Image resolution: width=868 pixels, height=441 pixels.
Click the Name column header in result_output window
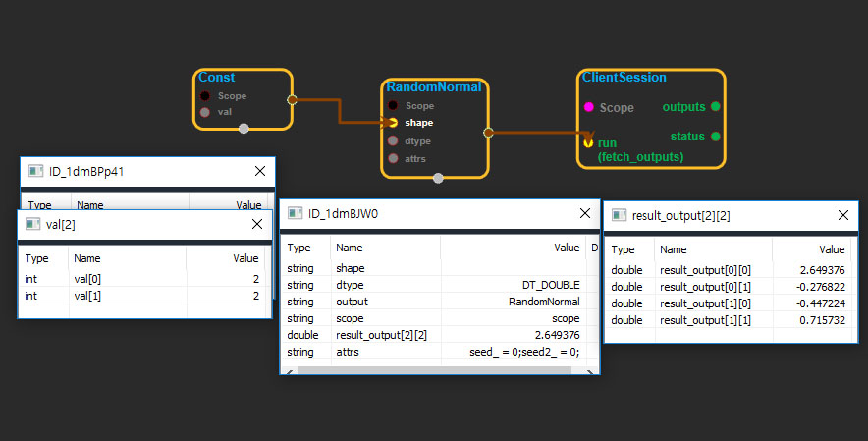[x=674, y=250]
